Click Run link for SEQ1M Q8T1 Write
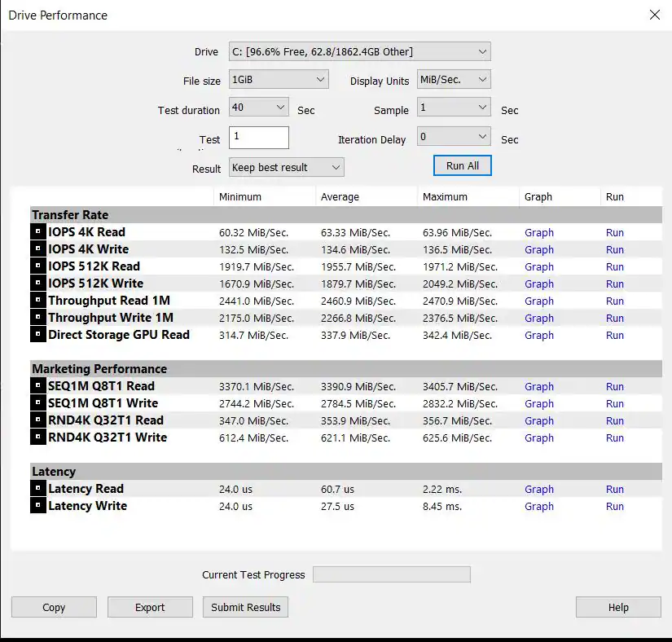 tap(614, 403)
